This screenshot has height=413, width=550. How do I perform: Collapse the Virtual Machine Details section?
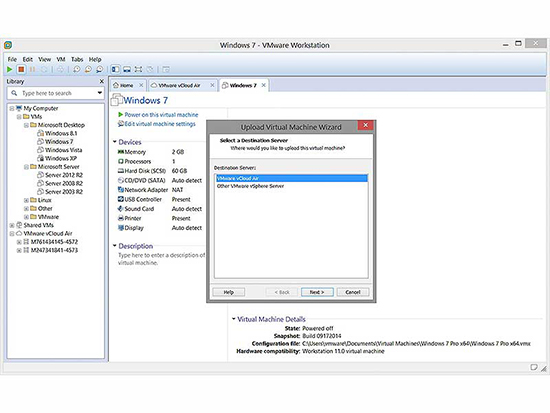pyautogui.click(x=234, y=319)
